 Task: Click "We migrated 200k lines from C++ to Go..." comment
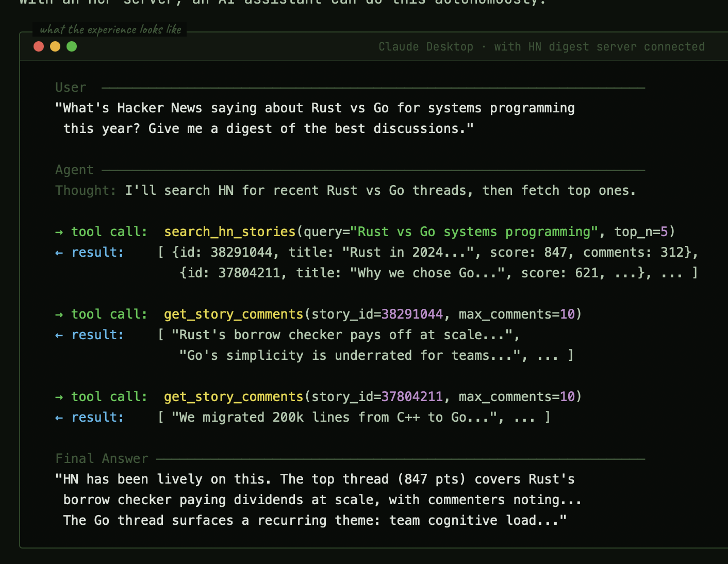tap(334, 418)
